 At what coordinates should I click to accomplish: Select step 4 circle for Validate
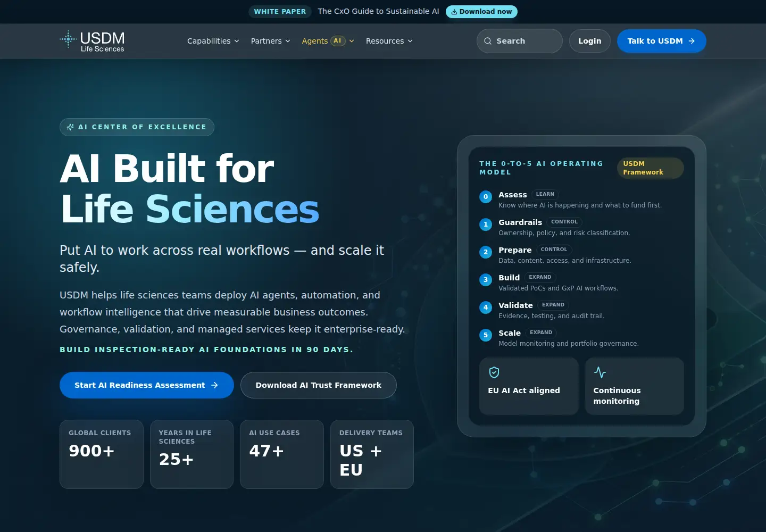point(486,307)
